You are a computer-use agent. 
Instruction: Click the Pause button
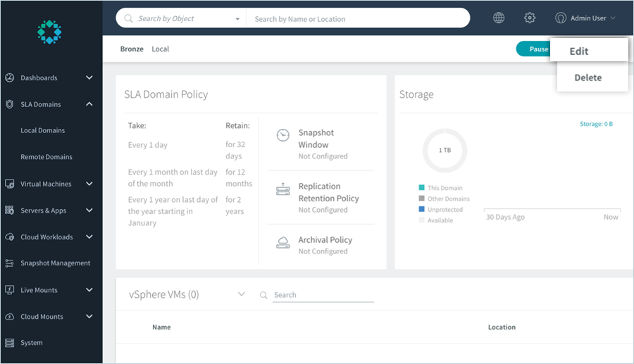click(533, 49)
